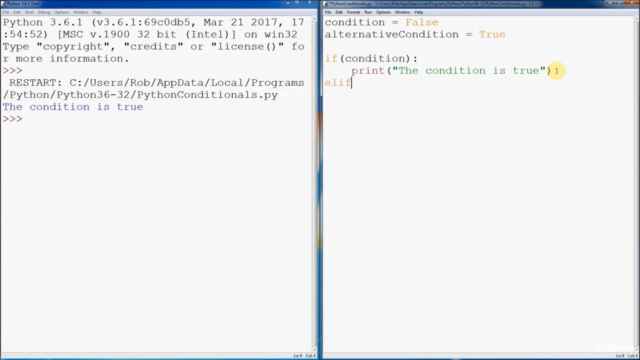This screenshot has height=360, width=640.
Task: Click the 'print' function call in editor
Action: tap(368, 71)
